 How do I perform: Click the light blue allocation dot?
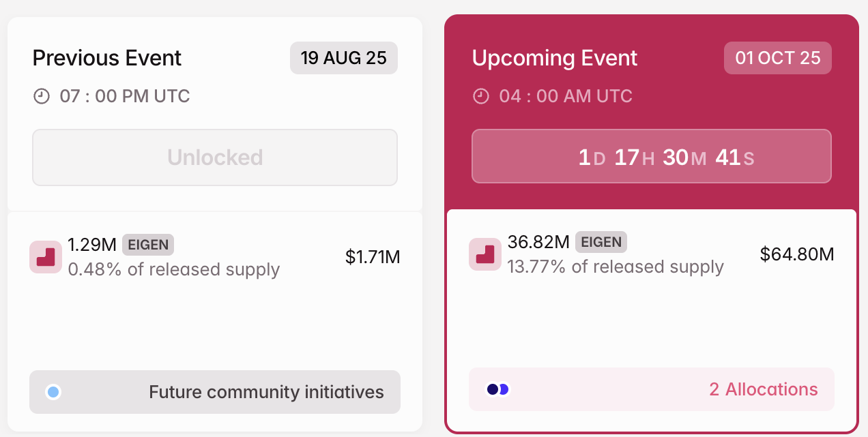(x=53, y=392)
